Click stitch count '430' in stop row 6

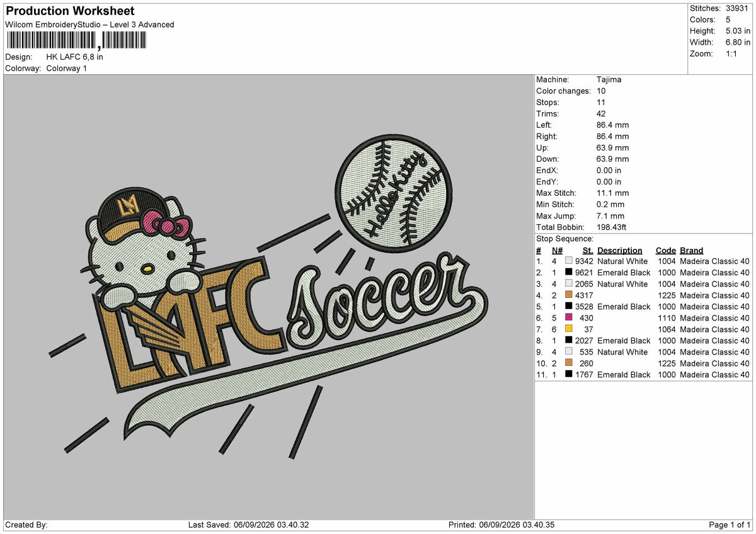click(587, 318)
